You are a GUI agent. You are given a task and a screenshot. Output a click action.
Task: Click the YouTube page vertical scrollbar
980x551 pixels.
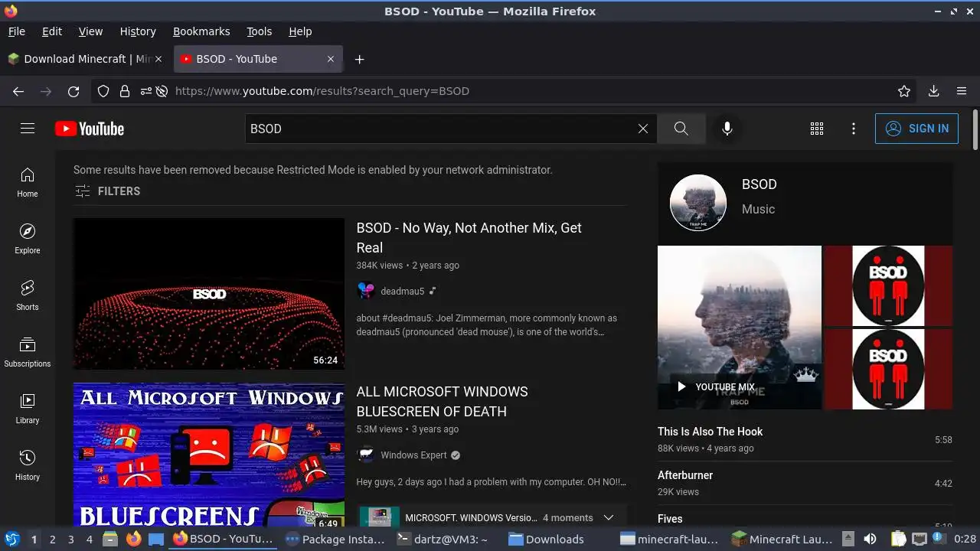(975, 130)
